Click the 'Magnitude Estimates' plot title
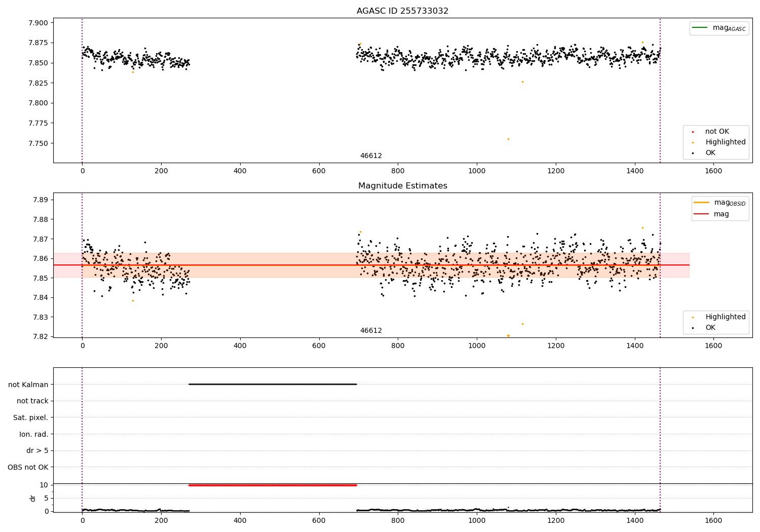This screenshot has width=760, height=532. pos(402,185)
